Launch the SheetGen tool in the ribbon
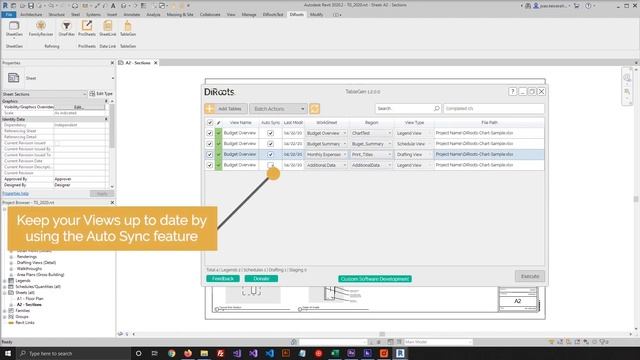 pyautogui.click(x=14, y=29)
